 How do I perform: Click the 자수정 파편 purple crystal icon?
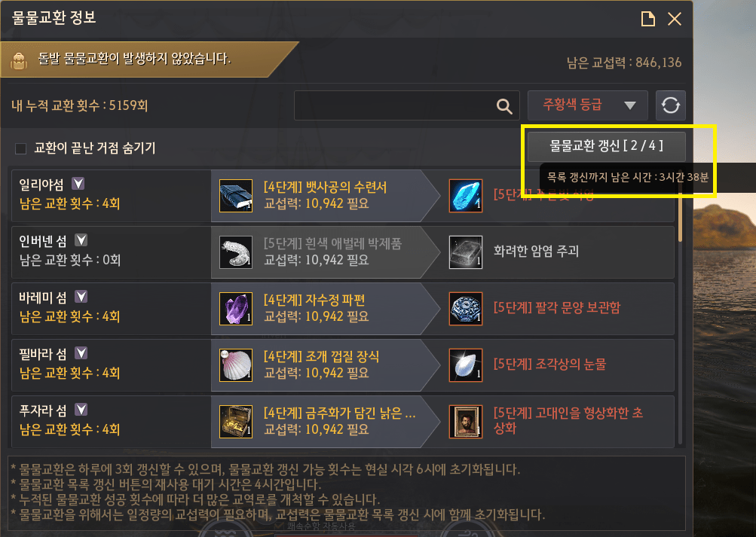coord(236,308)
